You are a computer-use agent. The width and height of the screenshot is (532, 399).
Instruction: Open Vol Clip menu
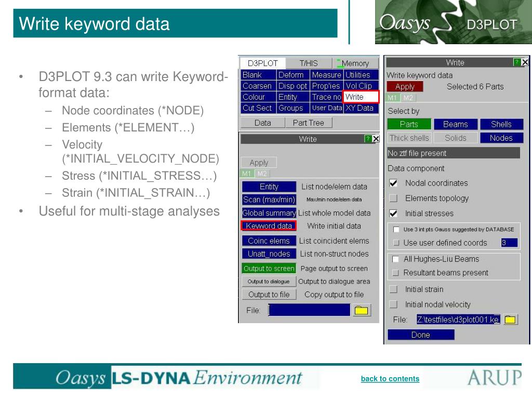361,86
